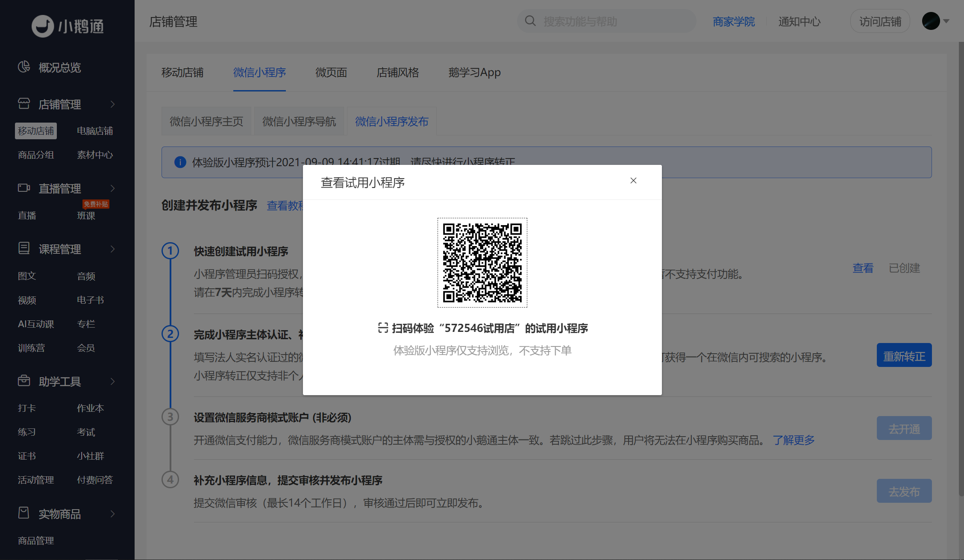
Task: Switch to the 鹅学习App tab
Action: pos(475,73)
